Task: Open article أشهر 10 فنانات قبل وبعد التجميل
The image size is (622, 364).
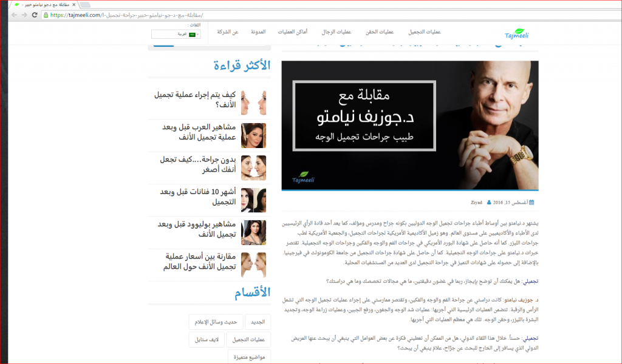Action: (197, 197)
